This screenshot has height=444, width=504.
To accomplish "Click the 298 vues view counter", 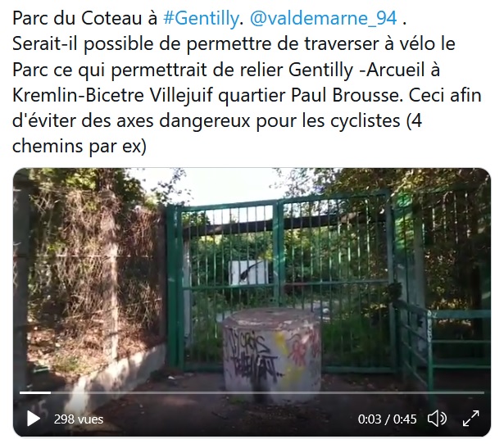I will 79,419.
